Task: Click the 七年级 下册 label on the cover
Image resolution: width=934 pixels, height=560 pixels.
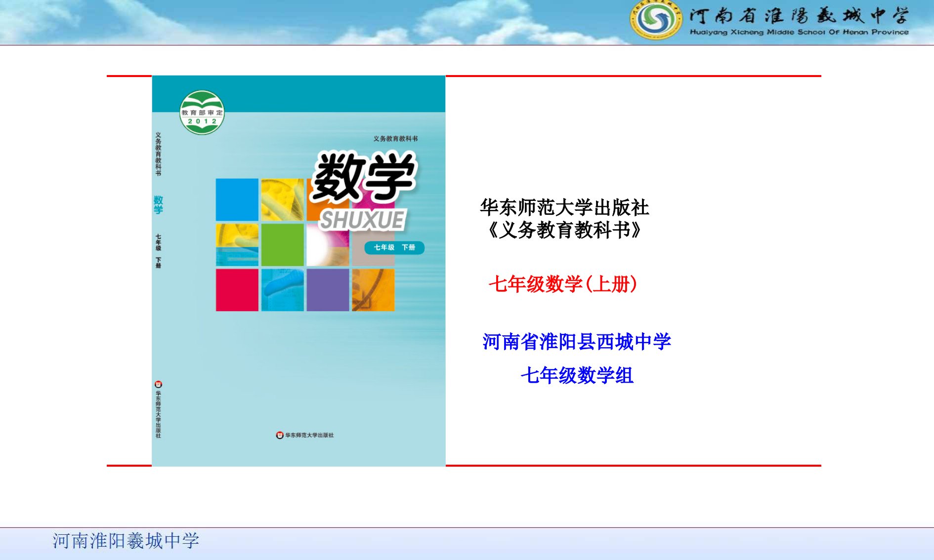Action: [394, 247]
